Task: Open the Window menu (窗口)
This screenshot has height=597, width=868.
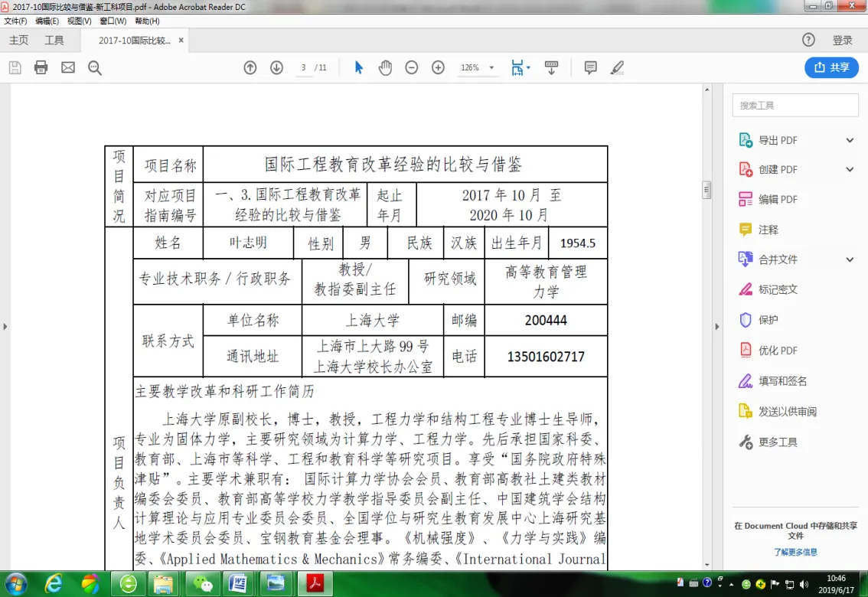Action: click(113, 21)
